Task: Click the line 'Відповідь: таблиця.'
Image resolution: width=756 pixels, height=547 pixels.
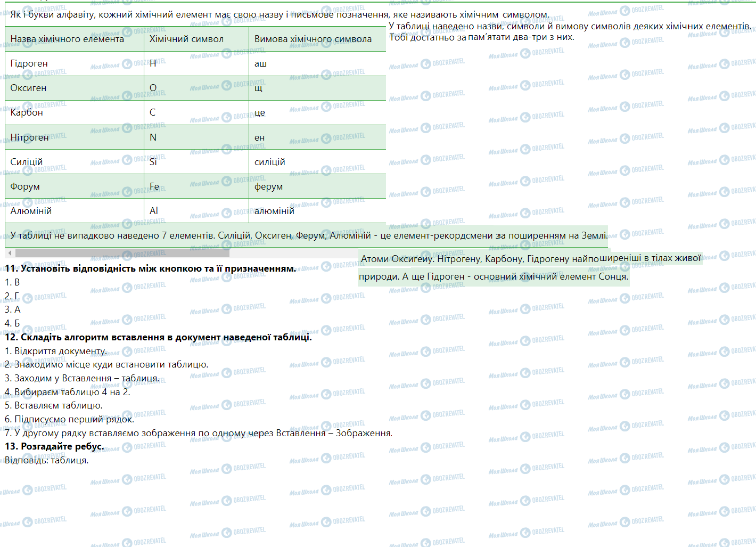Action: click(x=47, y=460)
